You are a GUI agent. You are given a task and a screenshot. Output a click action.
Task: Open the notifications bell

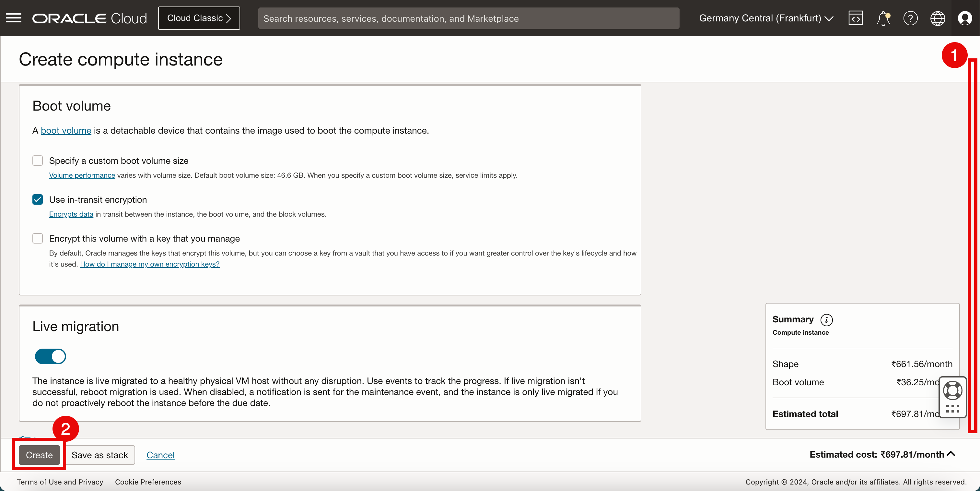883,18
